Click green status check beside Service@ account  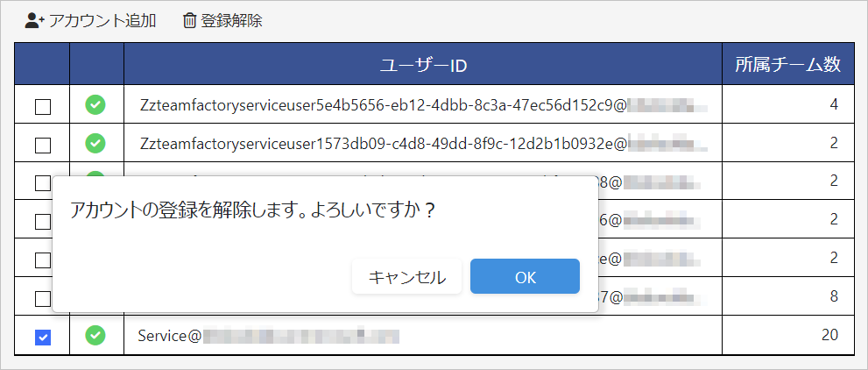pyautogui.click(x=95, y=335)
